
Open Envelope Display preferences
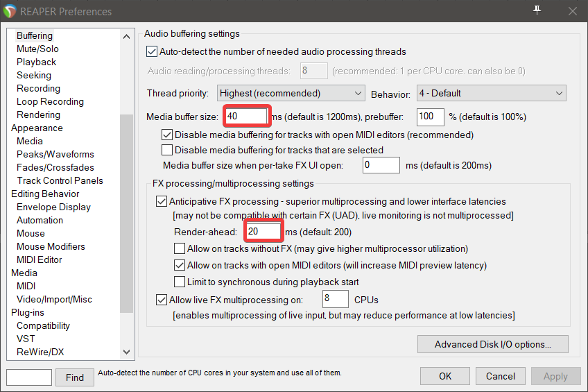[53, 207]
